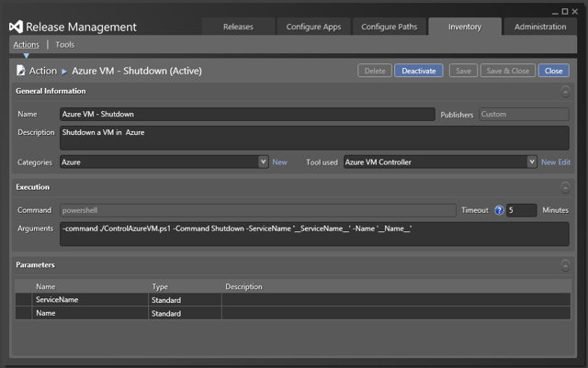Click the Save button
588x368 pixels.
point(463,71)
